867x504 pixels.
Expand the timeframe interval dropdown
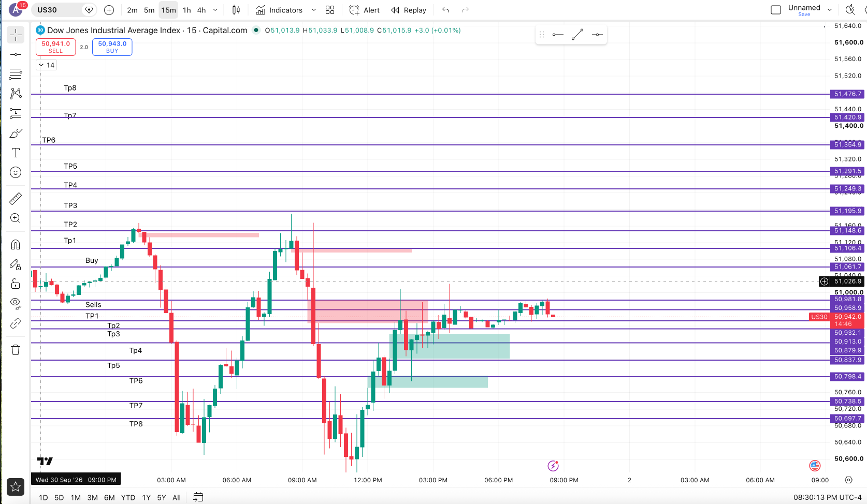click(215, 10)
